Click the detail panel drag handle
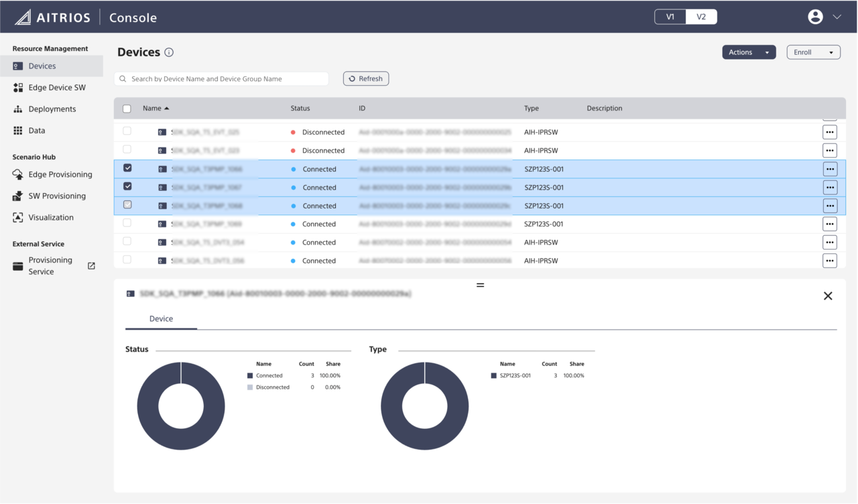This screenshot has height=504, width=858. pos(480,286)
